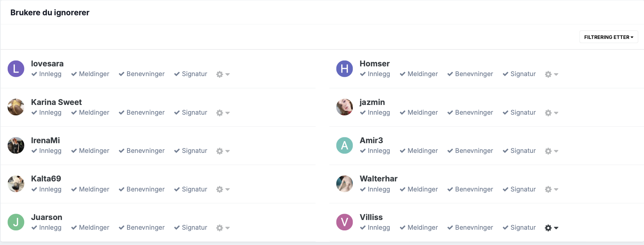Click jazmin's profile photo
The width and height of the screenshot is (644, 245).
(344, 107)
